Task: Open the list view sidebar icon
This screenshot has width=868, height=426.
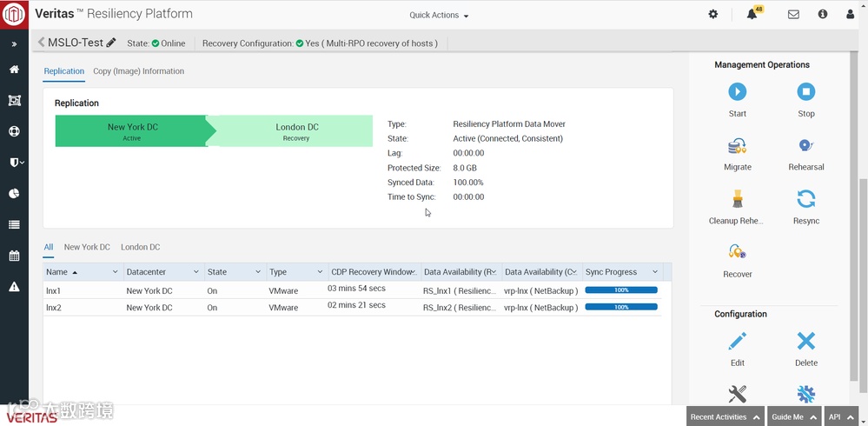Action: click(14, 224)
